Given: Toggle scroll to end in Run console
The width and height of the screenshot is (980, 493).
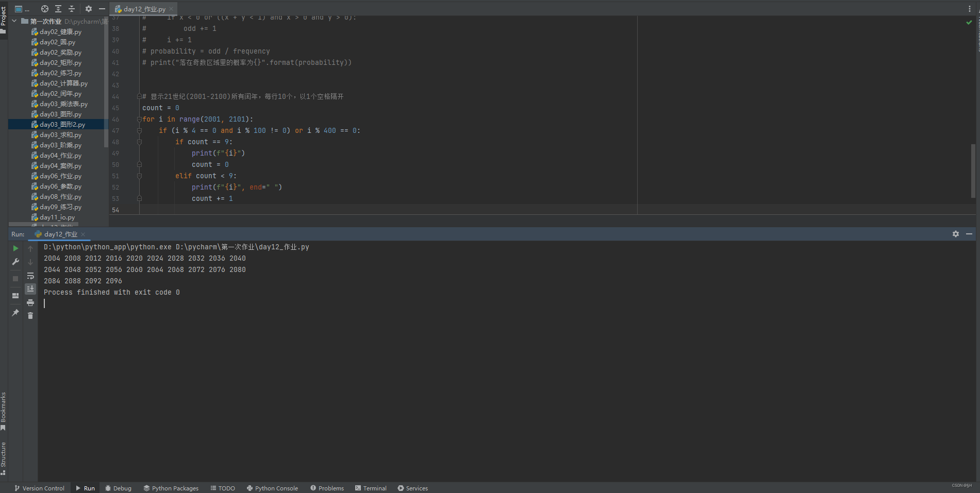Looking at the screenshot, I should point(30,289).
